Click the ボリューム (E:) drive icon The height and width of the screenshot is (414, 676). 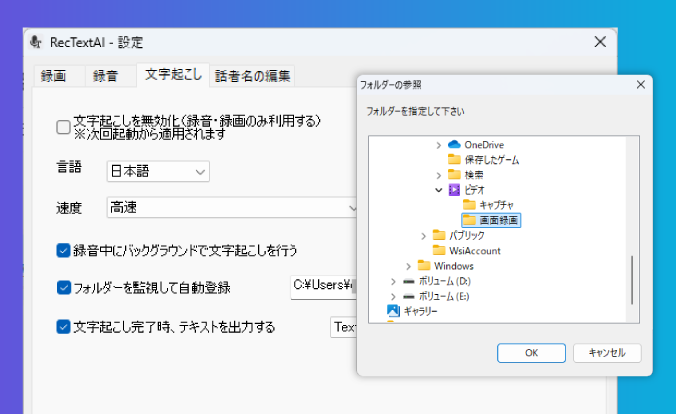[x=408, y=296]
